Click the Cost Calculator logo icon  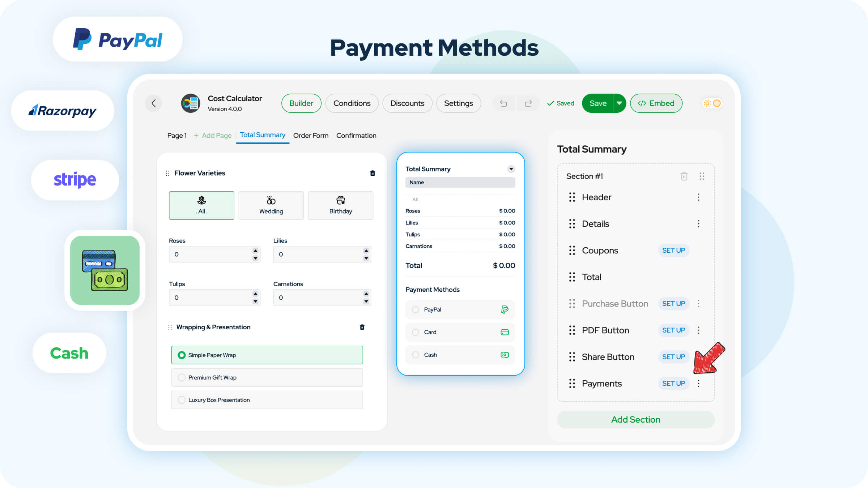[x=191, y=103]
